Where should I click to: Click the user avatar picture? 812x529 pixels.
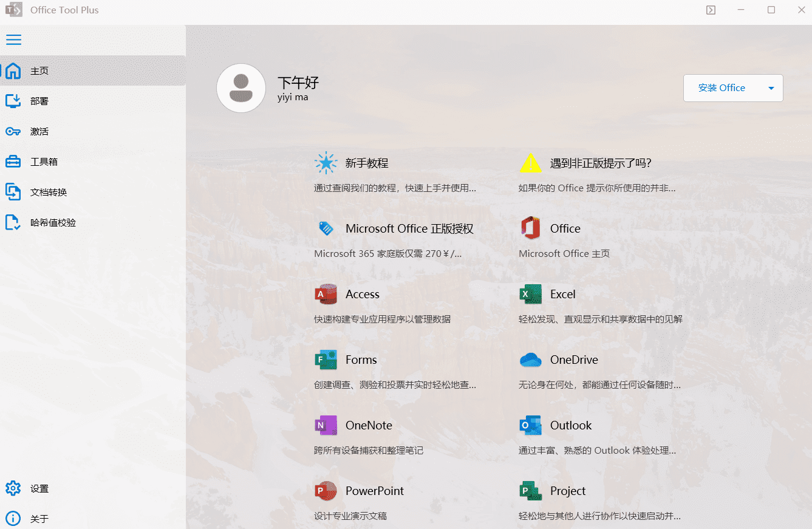241,88
